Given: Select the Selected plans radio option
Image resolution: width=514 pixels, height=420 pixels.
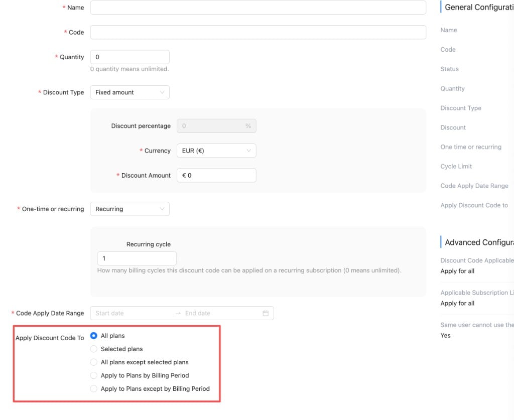Looking at the screenshot, I should (94, 349).
